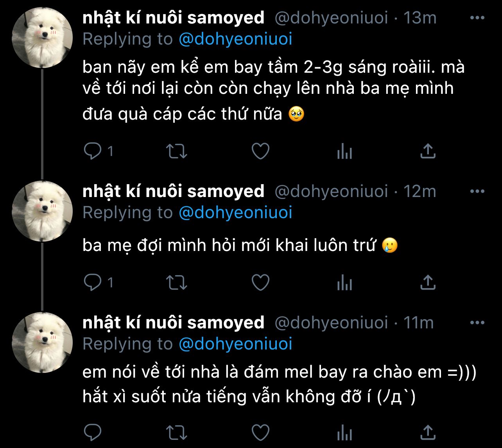Viewport: 502px width, 448px height.
Task: Share the 12m tweet
Action: [x=428, y=282]
